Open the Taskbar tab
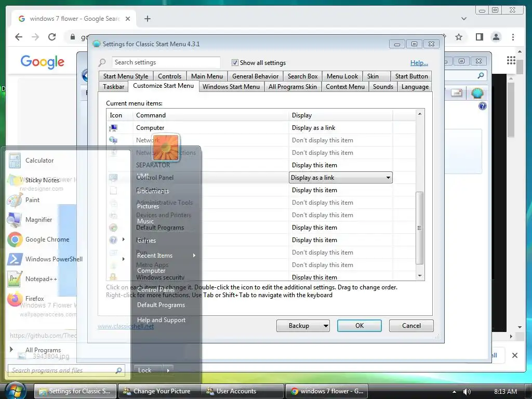This screenshot has height=399, width=532. (114, 87)
